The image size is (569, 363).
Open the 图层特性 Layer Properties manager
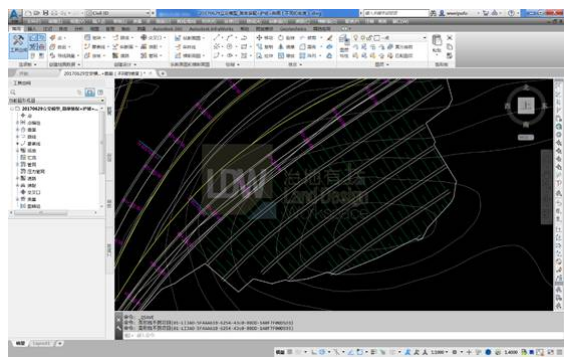pos(344,46)
